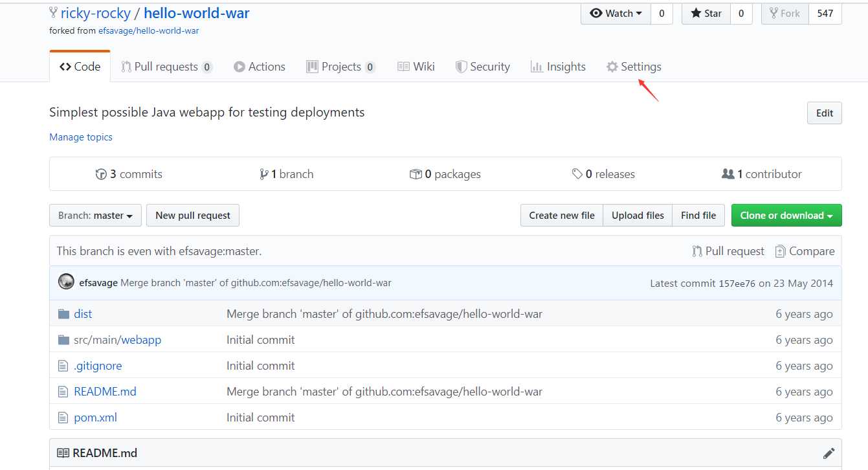Click the .gitignore file icon

pos(63,366)
